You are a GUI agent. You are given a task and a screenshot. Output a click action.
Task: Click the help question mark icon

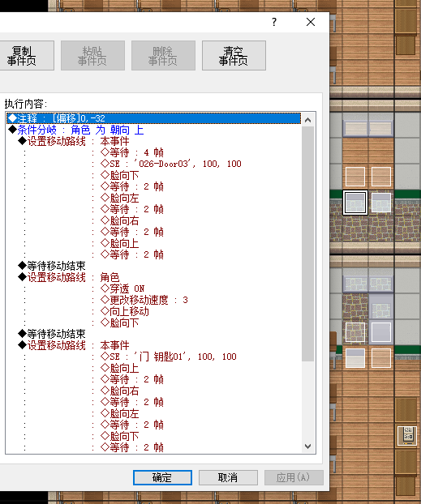[x=274, y=22]
